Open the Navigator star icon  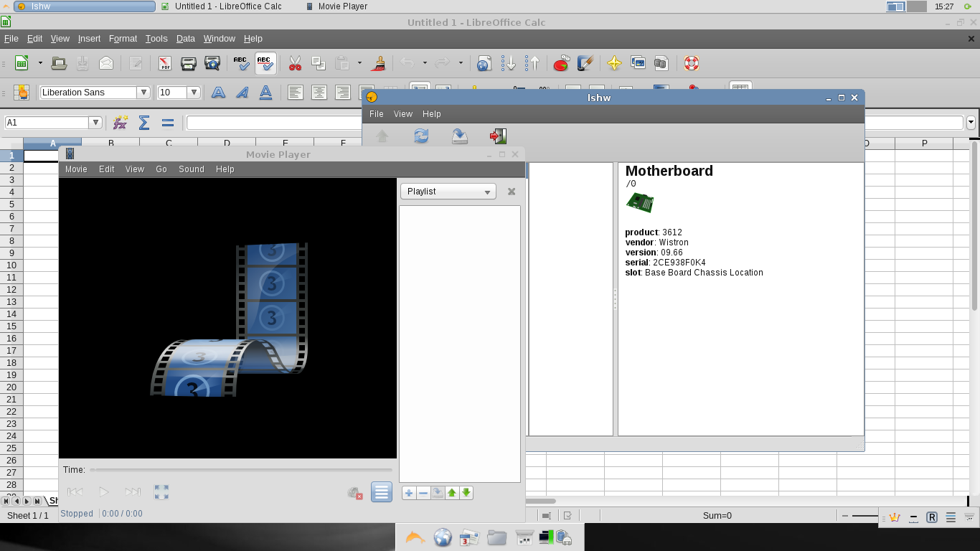pyautogui.click(x=614, y=63)
